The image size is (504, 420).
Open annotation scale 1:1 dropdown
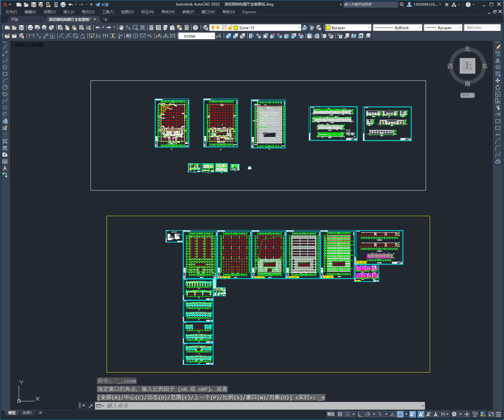[445, 414]
